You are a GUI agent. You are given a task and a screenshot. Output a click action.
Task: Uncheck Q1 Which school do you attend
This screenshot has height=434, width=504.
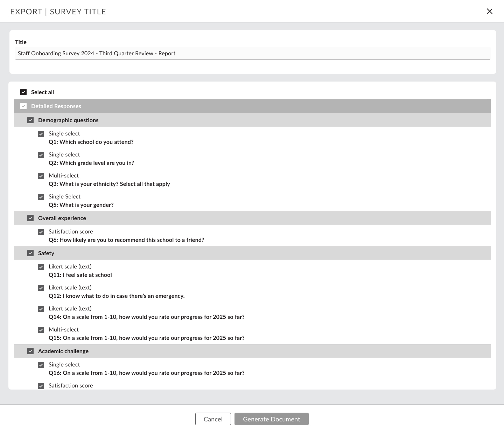[41, 134]
